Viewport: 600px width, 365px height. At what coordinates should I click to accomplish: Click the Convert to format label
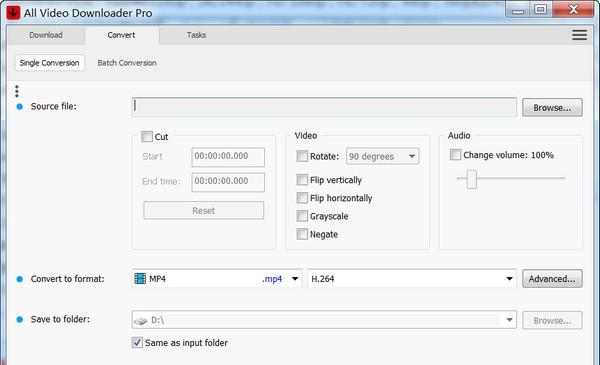tap(67, 279)
